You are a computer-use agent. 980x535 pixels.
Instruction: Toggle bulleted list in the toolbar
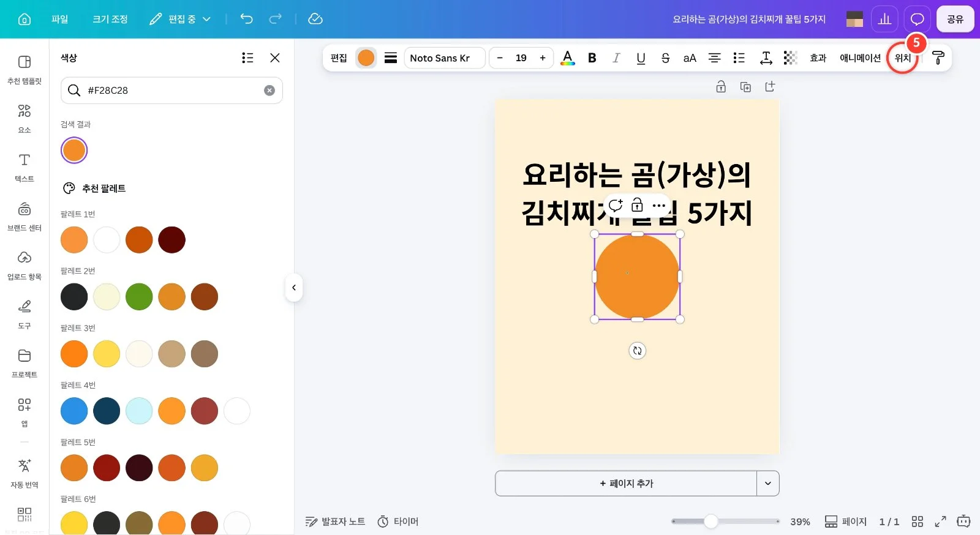tap(739, 58)
